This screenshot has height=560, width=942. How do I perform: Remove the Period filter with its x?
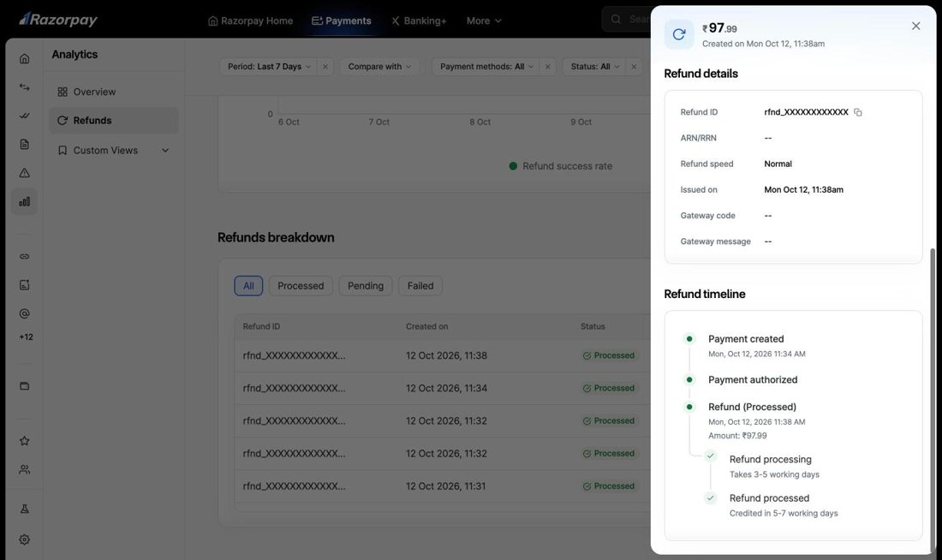point(325,67)
